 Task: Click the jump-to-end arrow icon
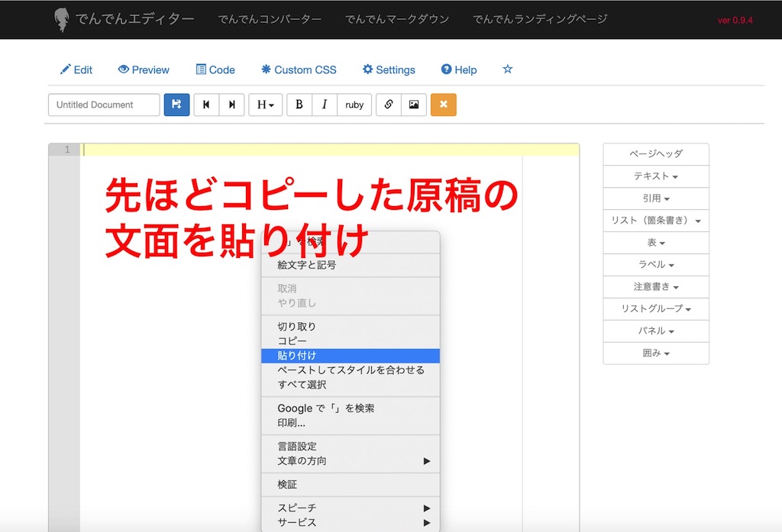click(x=232, y=105)
